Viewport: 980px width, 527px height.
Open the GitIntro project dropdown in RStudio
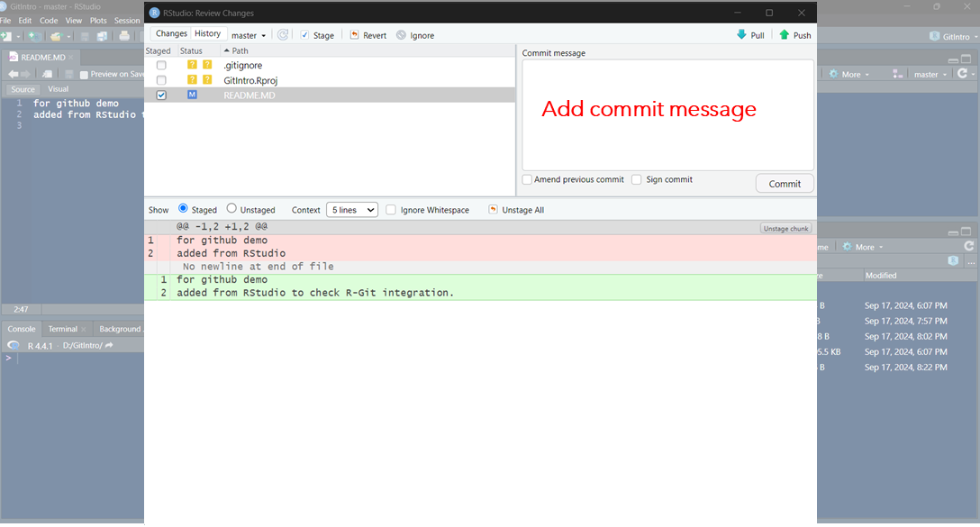(954, 36)
